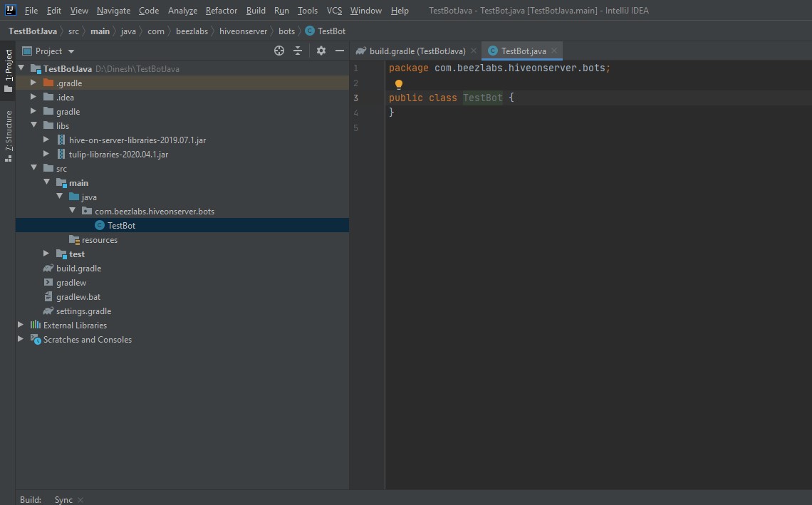Click main in the breadcrumb path
Screen dimensions: 812x505
[x=100, y=31]
